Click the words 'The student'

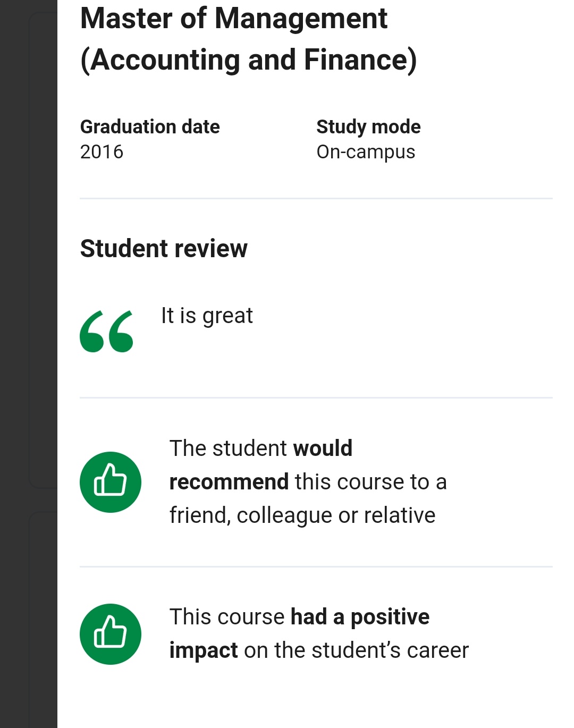pos(228,448)
